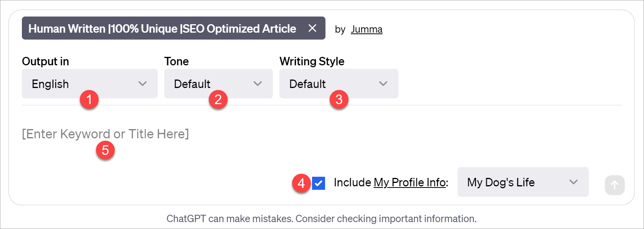Open the My Profile Info link
Screen dimensions: 644x229
410,183
